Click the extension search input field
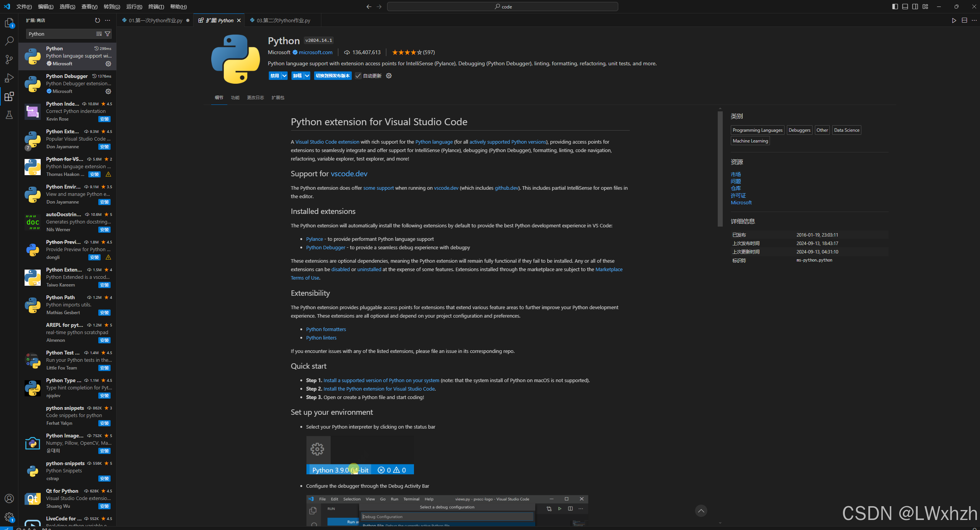The height and width of the screenshot is (530, 980). [61, 34]
